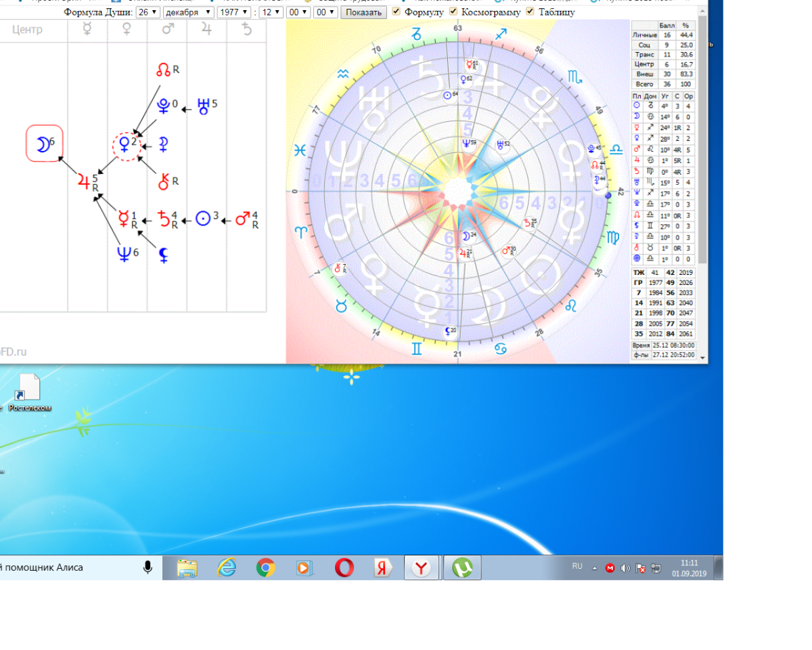Launch Google Chrome from the taskbar
The height and width of the screenshot is (650, 812).
(265, 567)
